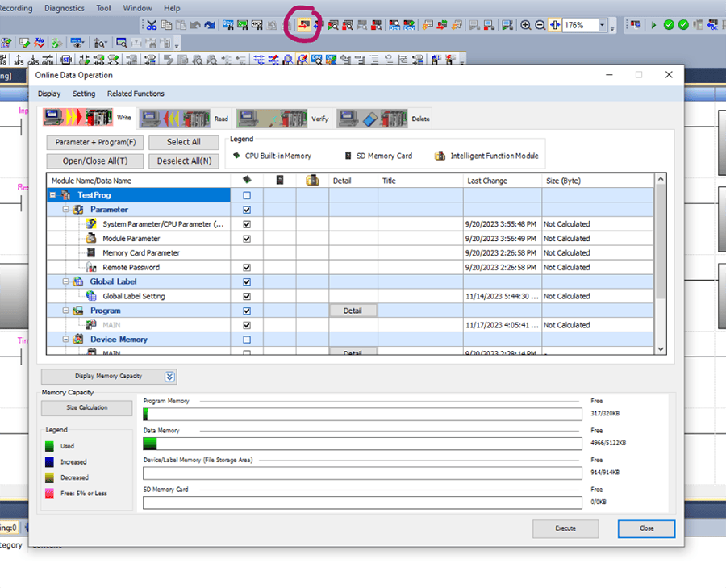
Task: Switch to the Read tab
Action: pos(184,119)
